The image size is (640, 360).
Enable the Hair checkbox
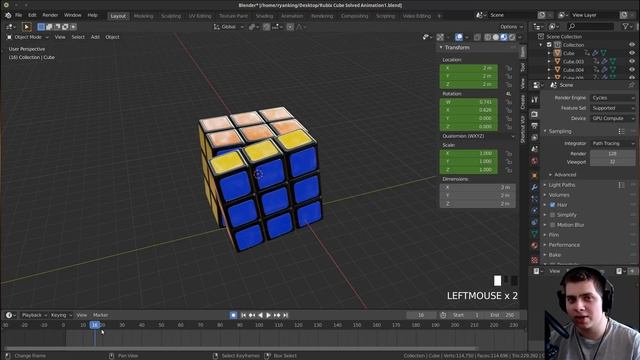(553, 205)
